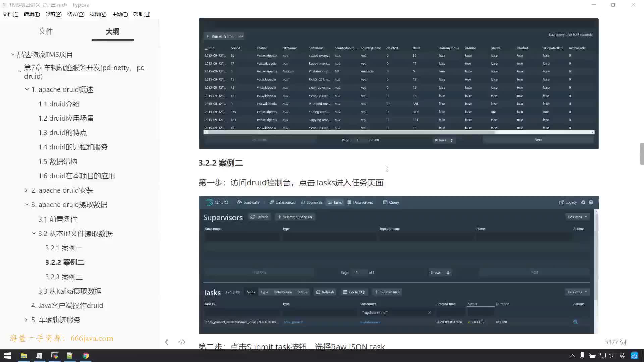Open the 段落(P) menu
Viewport: 644px width, 362px height.
53,14
